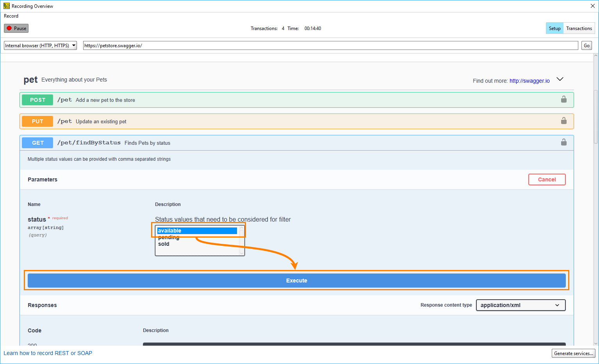Cancel the findByStatus parameters
This screenshot has width=599, height=364.
[x=547, y=179]
